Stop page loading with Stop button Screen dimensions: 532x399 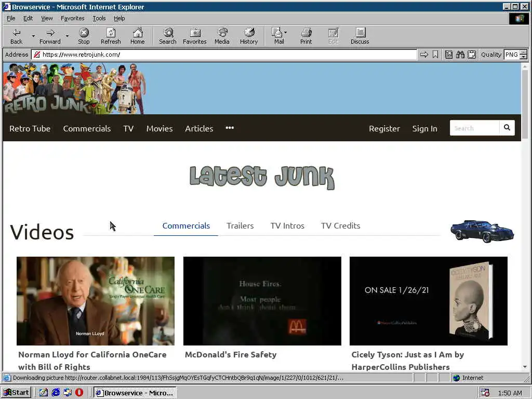[84, 36]
